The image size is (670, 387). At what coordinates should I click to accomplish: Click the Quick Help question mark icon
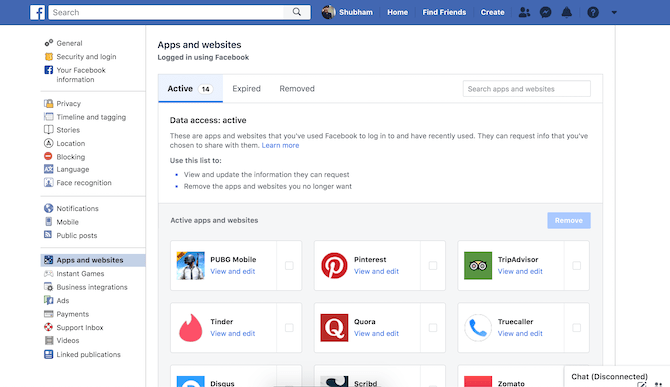593,12
